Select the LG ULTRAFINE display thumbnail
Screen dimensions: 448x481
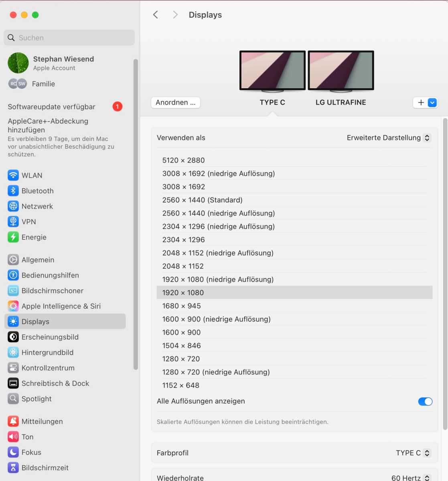click(x=341, y=71)
